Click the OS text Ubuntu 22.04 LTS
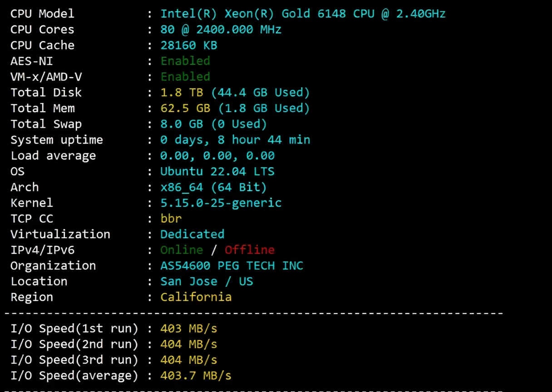The height and width of the screenshot is (392, 552). pos(217,171)
